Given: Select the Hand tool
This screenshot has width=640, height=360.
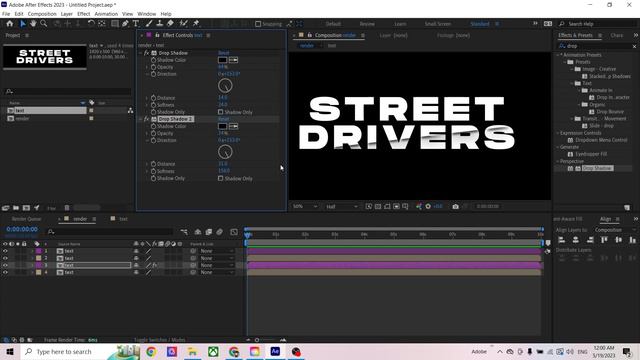Looking at the screenshot, I should click(x=33, y=24).
